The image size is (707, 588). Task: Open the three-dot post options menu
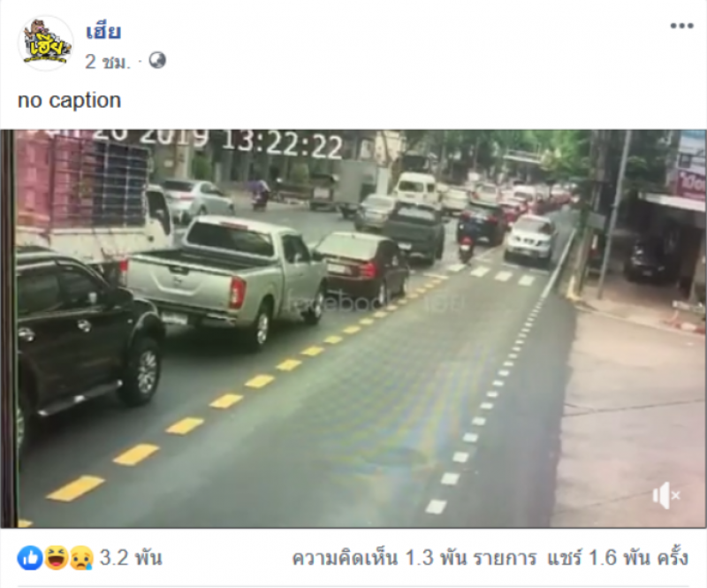tap(681, 26)
